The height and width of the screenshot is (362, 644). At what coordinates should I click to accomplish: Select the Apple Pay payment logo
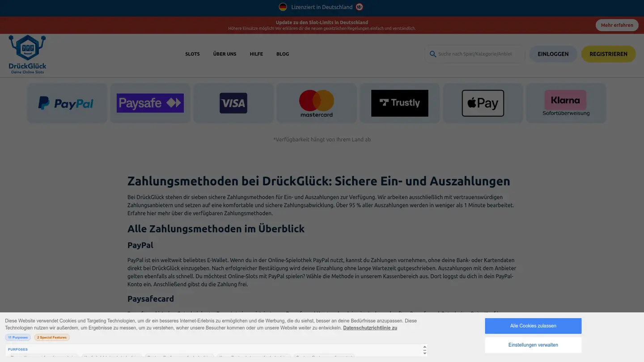click(483, 103)
